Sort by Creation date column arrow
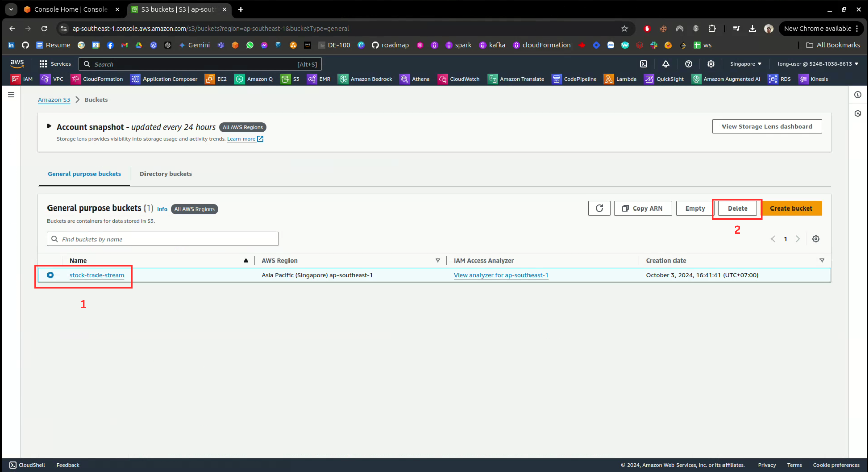The height and width of the screenshot is (472, 868). coord(822,260)
